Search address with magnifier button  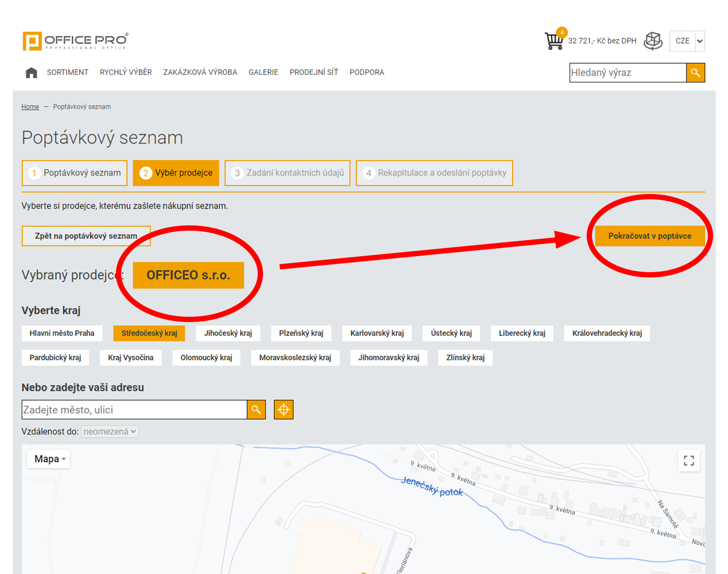(256, 410)
